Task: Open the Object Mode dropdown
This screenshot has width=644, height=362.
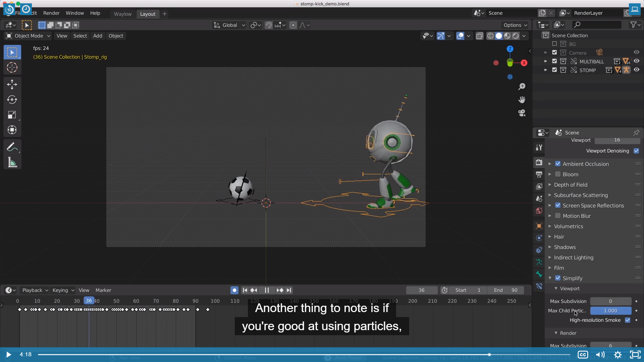Action: click(28, 36)
